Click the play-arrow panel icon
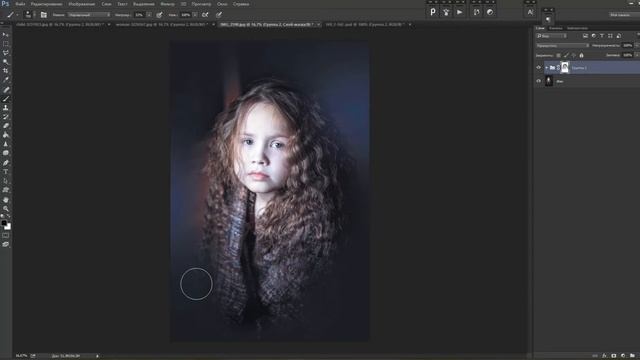Image resolution: width=640 pixels, height=360 pixels. pos(460,12)
